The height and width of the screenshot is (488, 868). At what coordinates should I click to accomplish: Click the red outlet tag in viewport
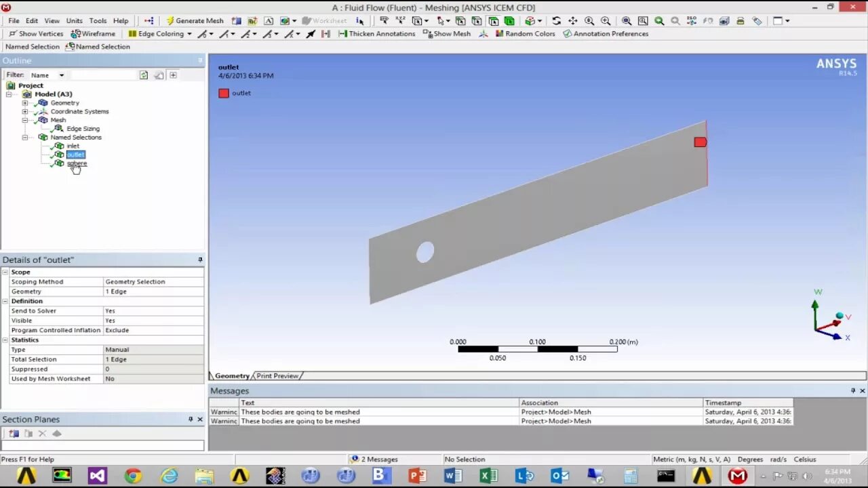(x=701, y=142)
